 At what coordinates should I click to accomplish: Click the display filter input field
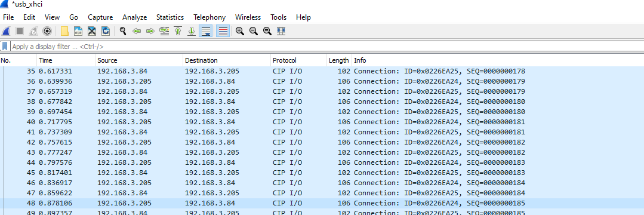[326, 47]
